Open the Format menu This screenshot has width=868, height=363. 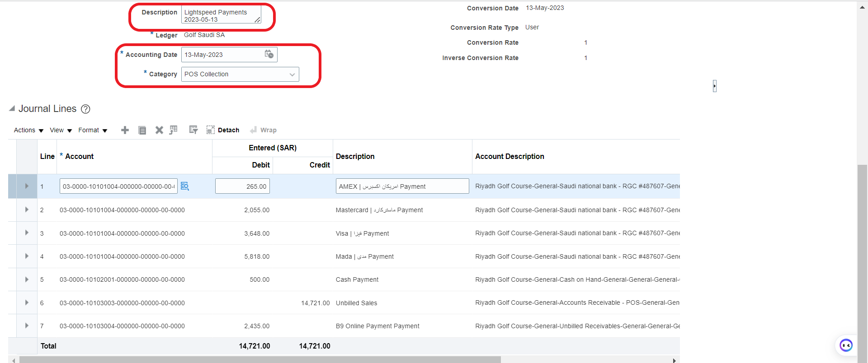point(93,130)
